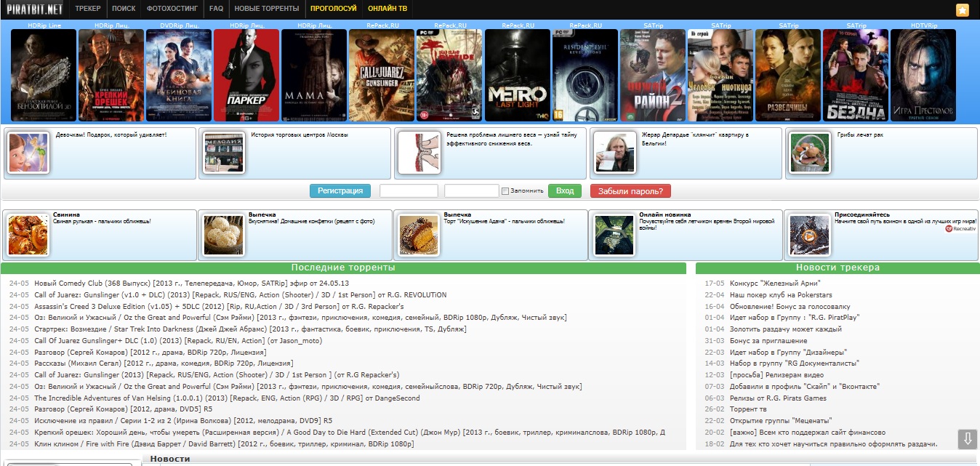Screen dimensions: 980x466
Task: Click the Recreativ ad network logo
Action: (960, 228)
